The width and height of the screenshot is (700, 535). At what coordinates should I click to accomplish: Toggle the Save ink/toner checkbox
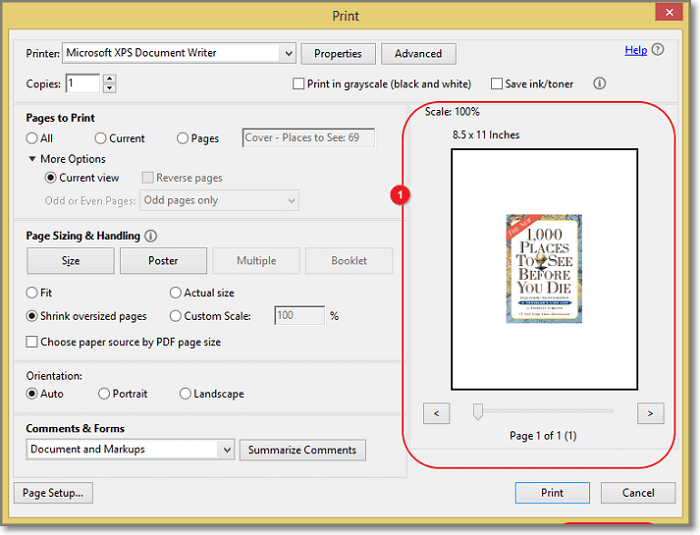[496, 84]
